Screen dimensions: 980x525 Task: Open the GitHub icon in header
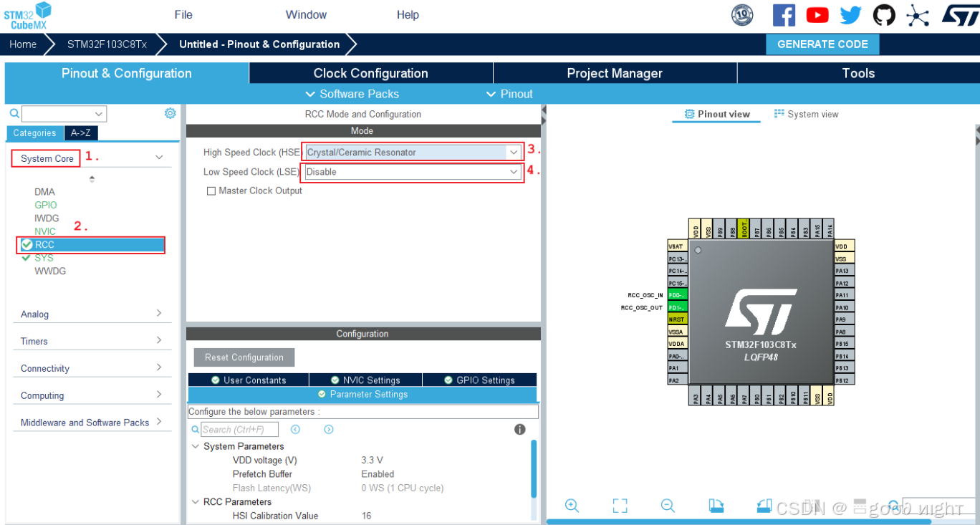point(884,15)
